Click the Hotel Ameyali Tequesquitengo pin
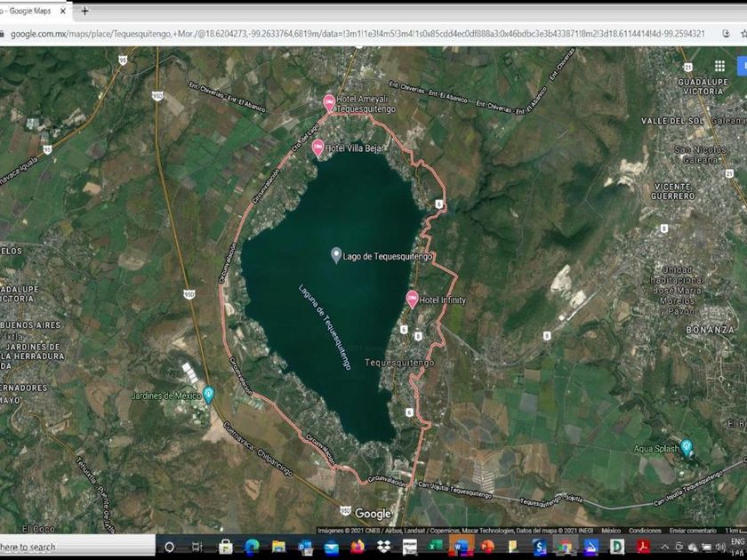The image size is (747, 560). [329, 102]
